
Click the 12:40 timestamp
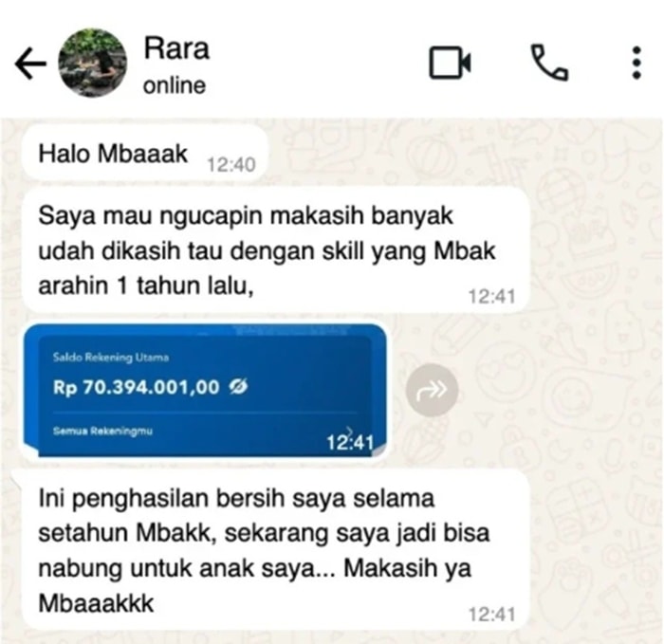click(231, 165)
